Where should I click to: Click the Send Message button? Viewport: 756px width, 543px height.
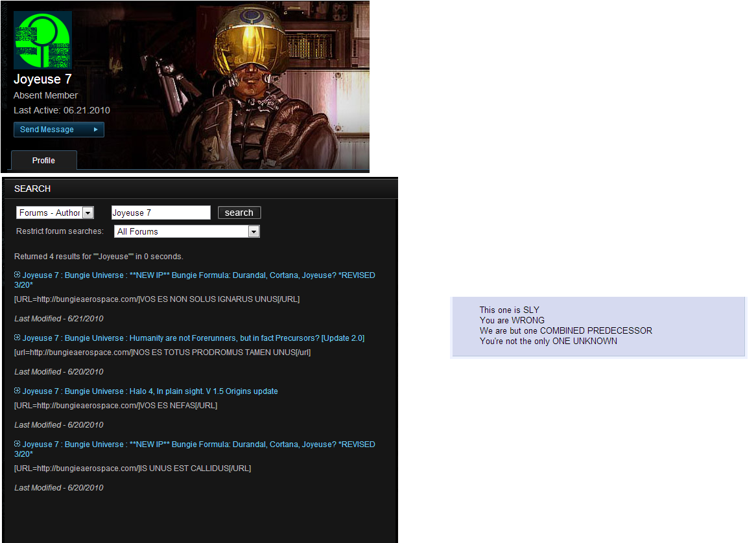(x=59, y=130)
